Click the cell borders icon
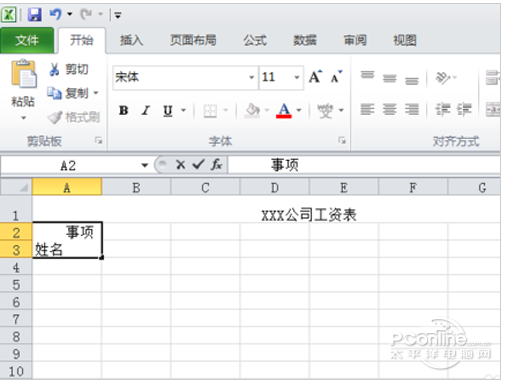508x385 pixels. pos(210,111)
